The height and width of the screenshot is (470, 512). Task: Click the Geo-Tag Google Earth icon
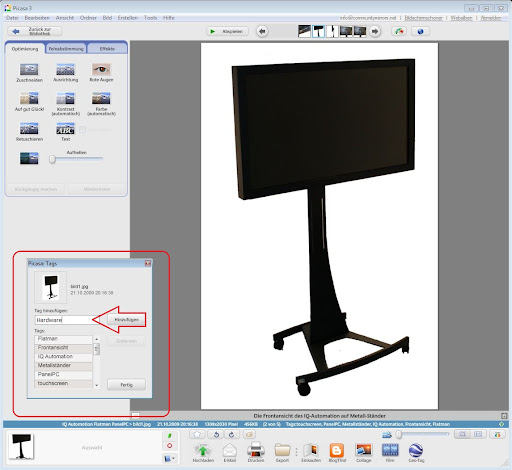click(x=416, y=451)
